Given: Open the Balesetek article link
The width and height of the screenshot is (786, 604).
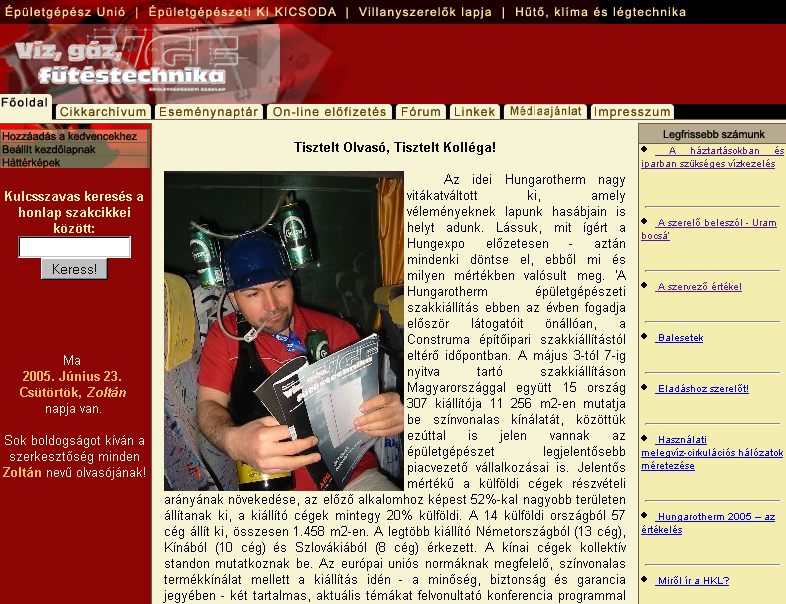Looking at the screenshot, I should 680,338.
